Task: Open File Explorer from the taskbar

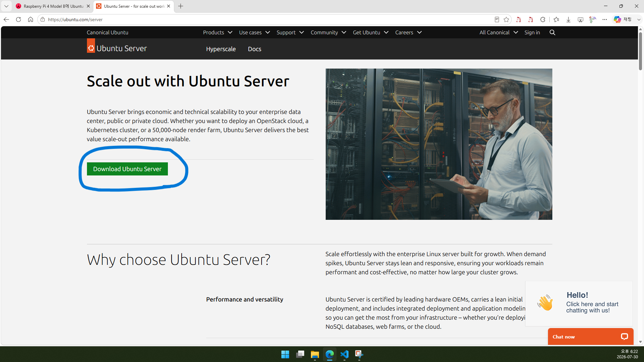Action: [315, 354]
